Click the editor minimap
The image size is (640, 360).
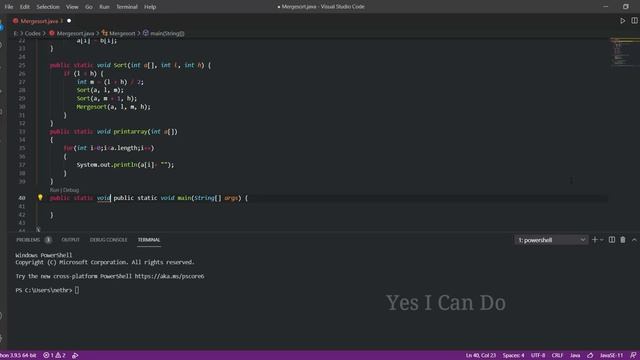pos(624,52)
